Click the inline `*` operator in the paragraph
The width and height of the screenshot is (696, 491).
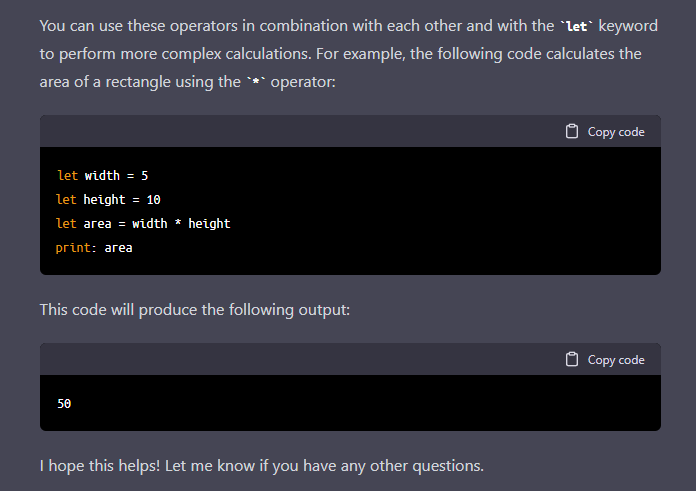256,82
